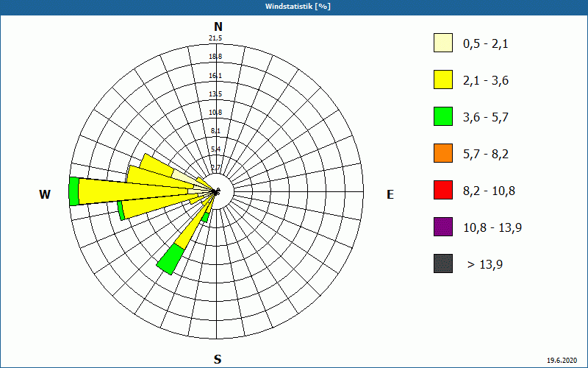Select the legend label 8,2 - 10,8
The width and height of the screenshot is (588, 368).
point(489,191)
